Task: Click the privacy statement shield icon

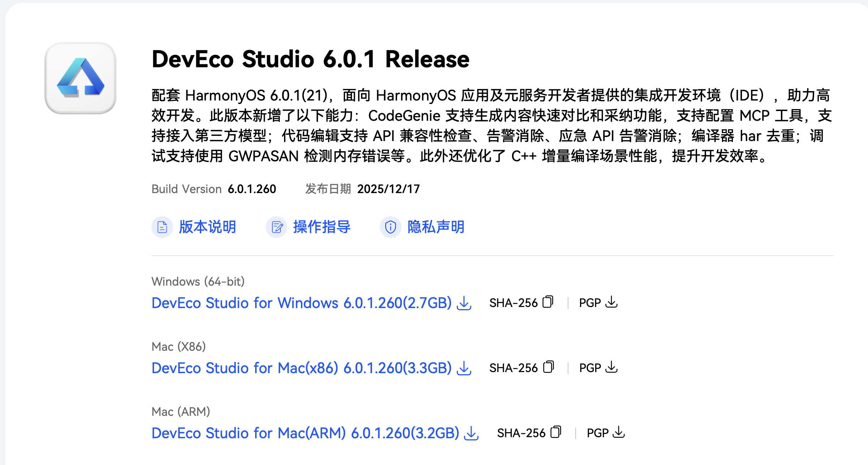Action: click(391, 227)
